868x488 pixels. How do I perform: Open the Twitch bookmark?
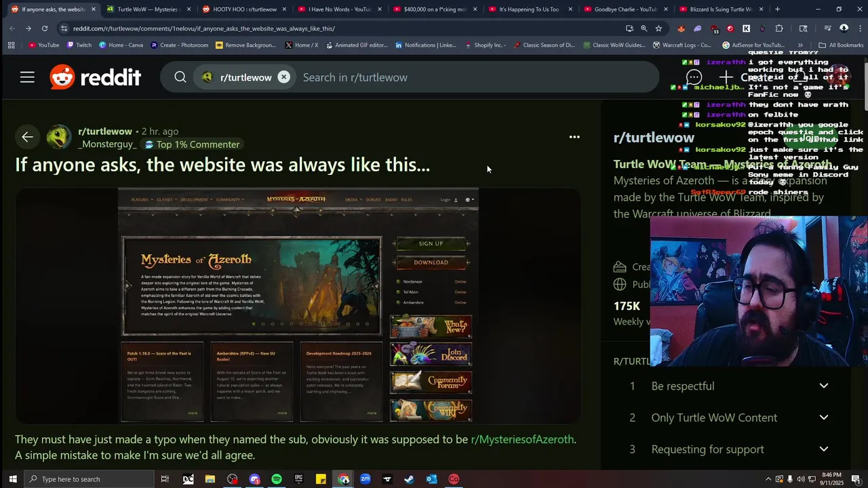(x=79, y=45)
